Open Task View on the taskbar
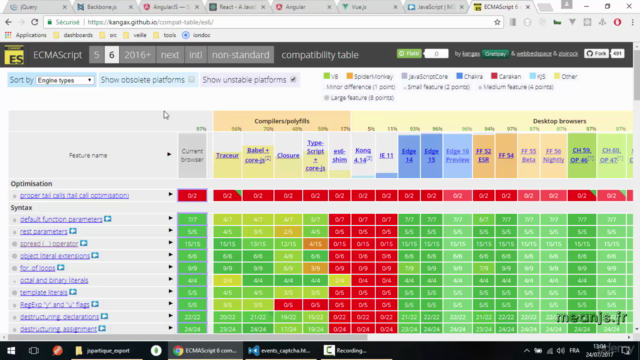Viewport: 640px width, 360px height. coord(33,351)
